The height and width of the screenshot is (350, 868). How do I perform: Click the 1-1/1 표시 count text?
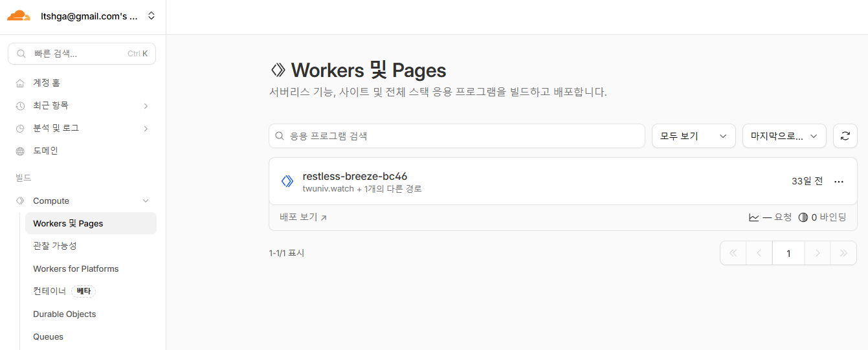[287, 253]
